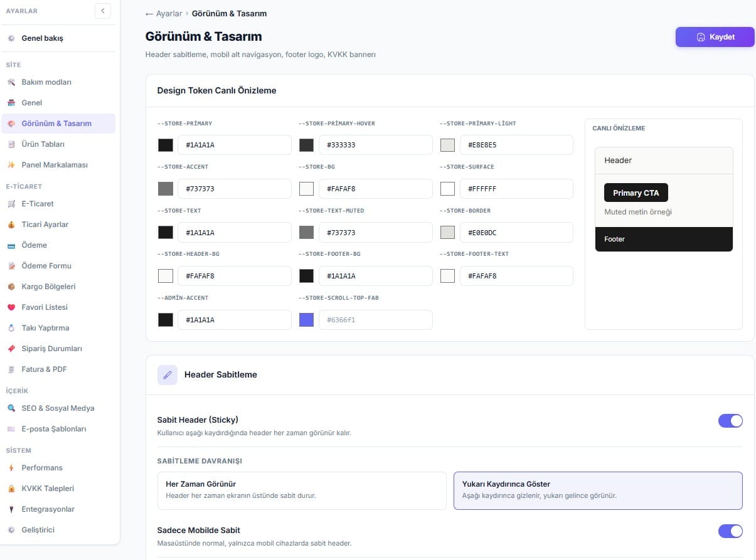The image size is (756, 560).
Task: Click the Ödeme credit card icon
Action: (x=11, y=245)
